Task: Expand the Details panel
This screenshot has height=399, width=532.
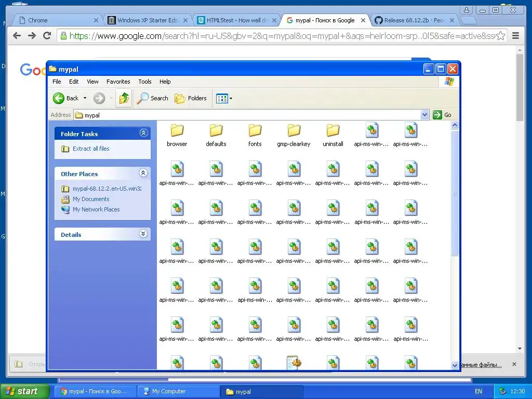Action: tap(143, 234)
